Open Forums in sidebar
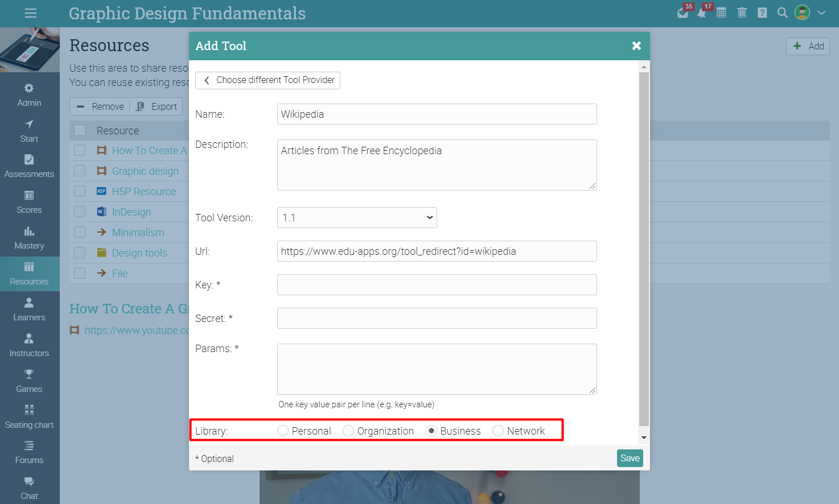 tap(30, 452)
